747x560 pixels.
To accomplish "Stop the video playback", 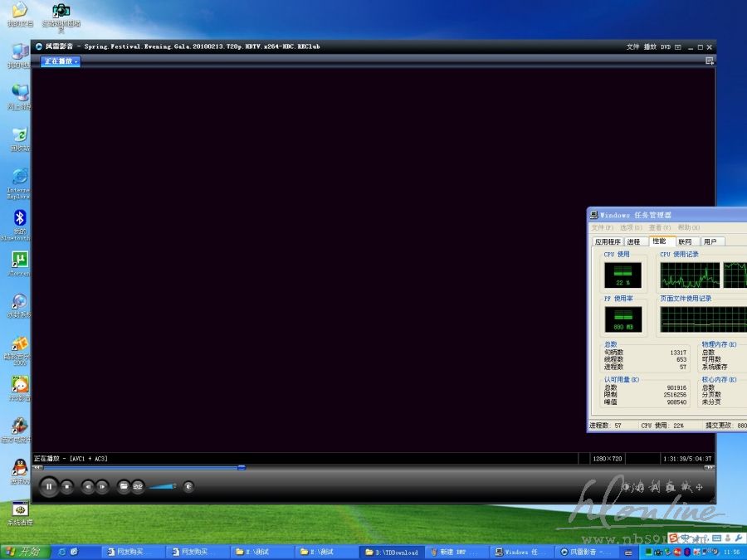I will pyautogui.click(x=67, y=486).
